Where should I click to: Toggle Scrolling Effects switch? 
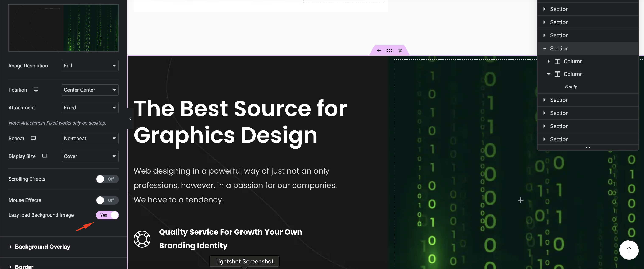click(x=107, y=179)
